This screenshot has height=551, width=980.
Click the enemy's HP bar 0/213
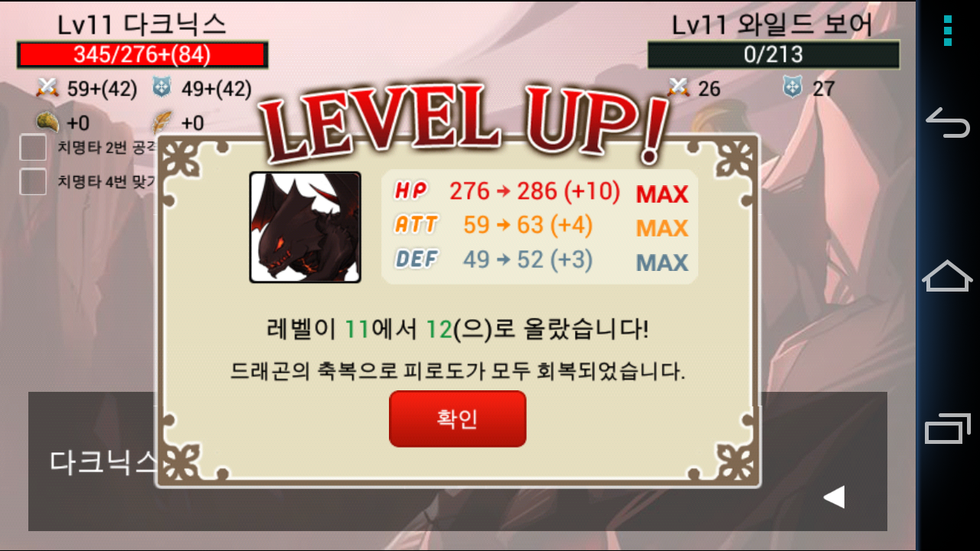click(x=773, y=54)
